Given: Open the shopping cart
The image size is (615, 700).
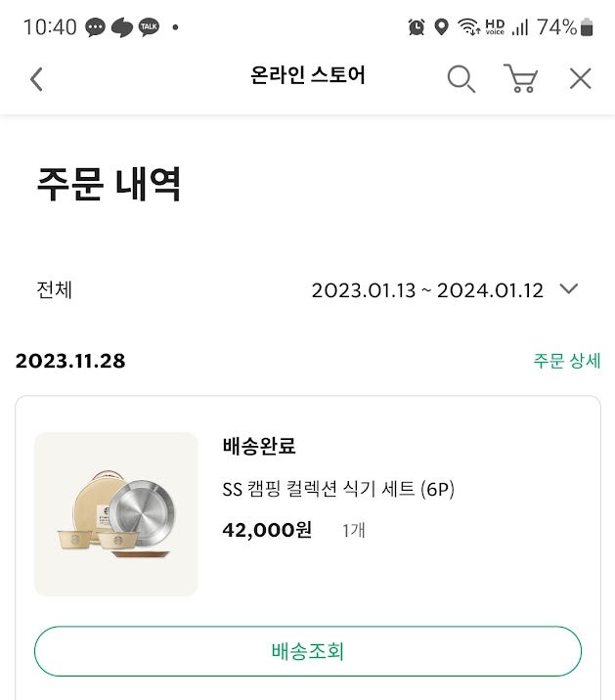Looking at the screenshot, I should pos(520,78).
